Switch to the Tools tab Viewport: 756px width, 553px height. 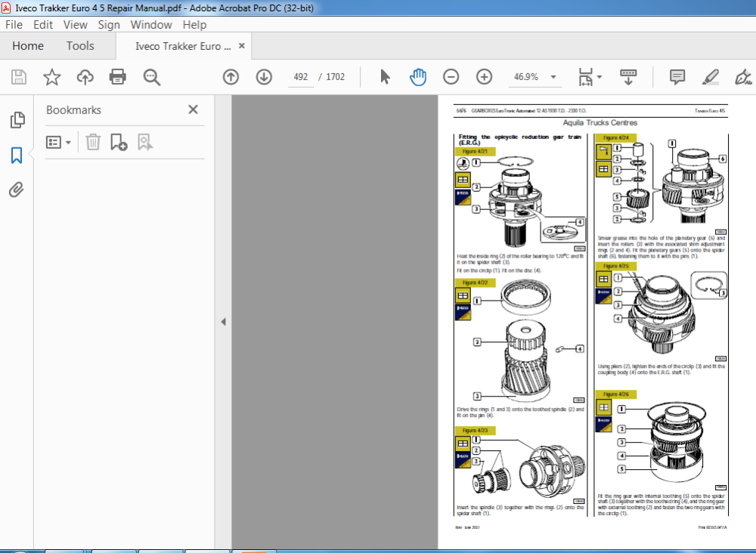tap(80, 46)
